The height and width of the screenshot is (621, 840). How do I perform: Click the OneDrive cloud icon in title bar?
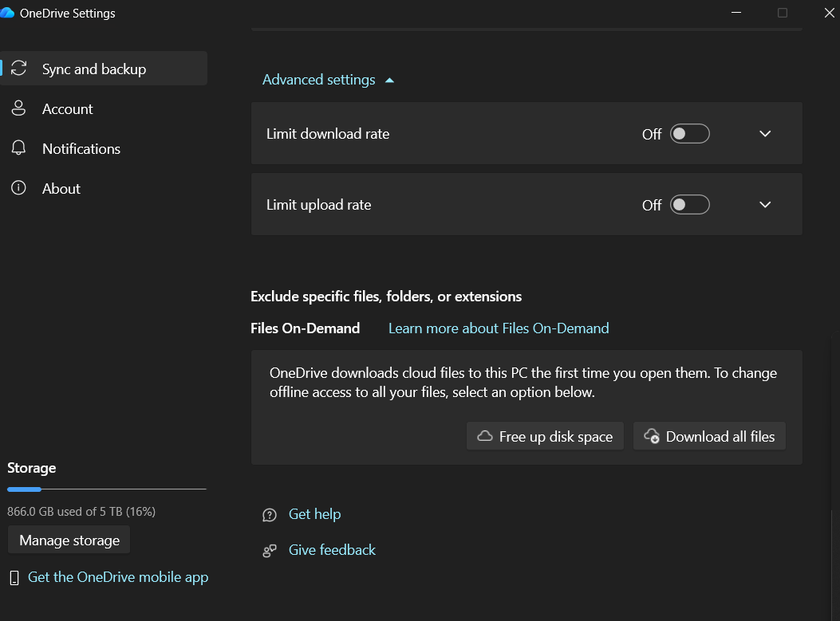[8, 14]
